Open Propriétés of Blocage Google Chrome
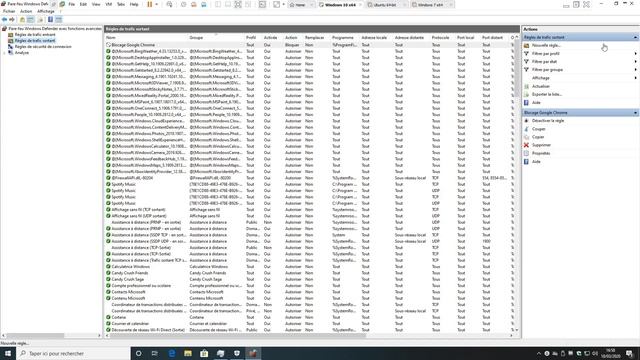This screenshot has height=360, width=640. point(541,153)
